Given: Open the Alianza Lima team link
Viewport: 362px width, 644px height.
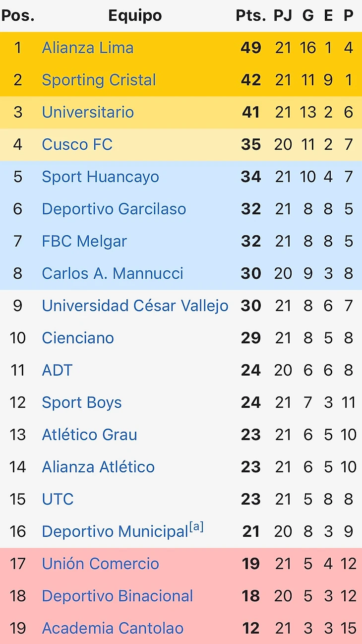Looking at the screenshot, I should [x=88, y=48].
